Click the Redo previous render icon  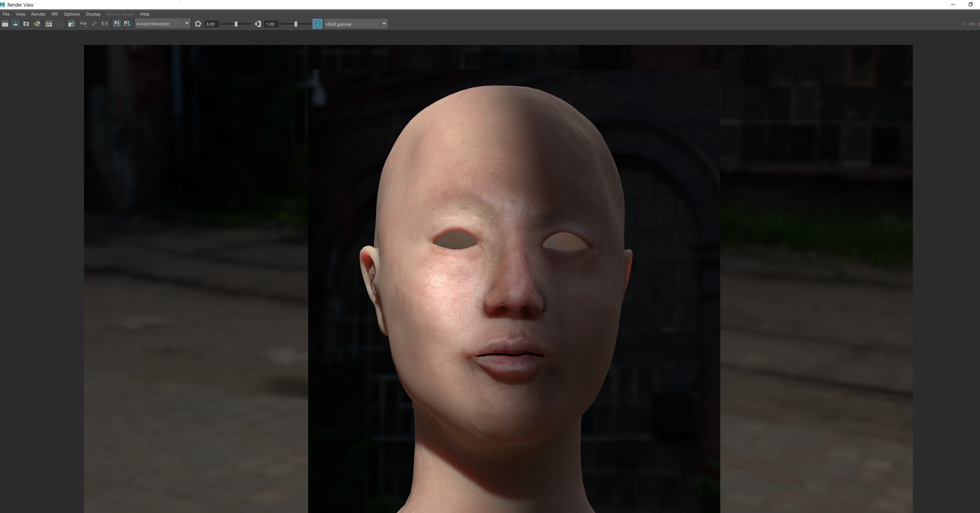(x=5, y=24)
